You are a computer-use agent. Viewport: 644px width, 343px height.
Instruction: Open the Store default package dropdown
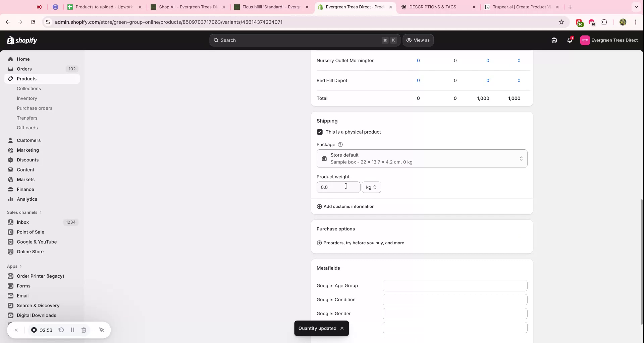pos(421,158)
